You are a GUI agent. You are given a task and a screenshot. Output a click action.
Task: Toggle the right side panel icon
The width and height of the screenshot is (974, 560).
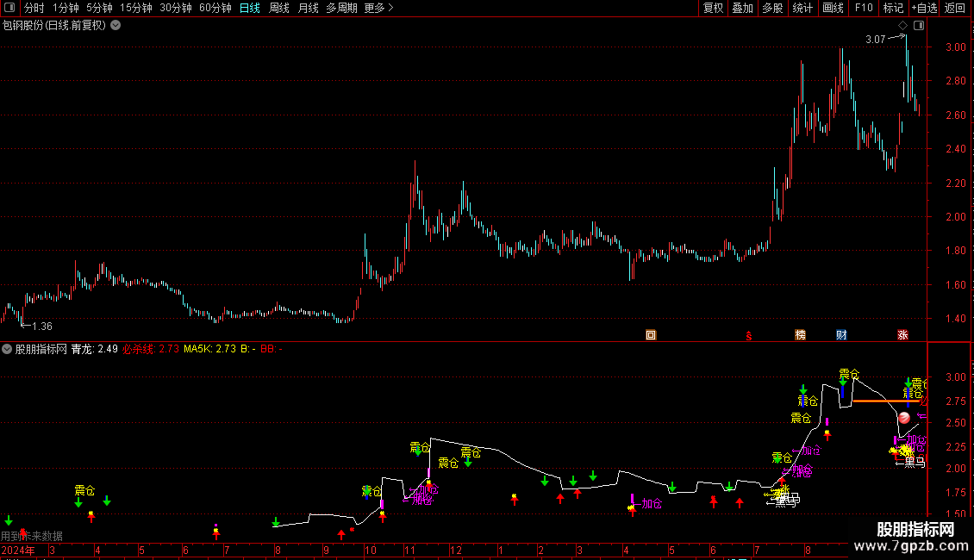(x=919, y=26)
